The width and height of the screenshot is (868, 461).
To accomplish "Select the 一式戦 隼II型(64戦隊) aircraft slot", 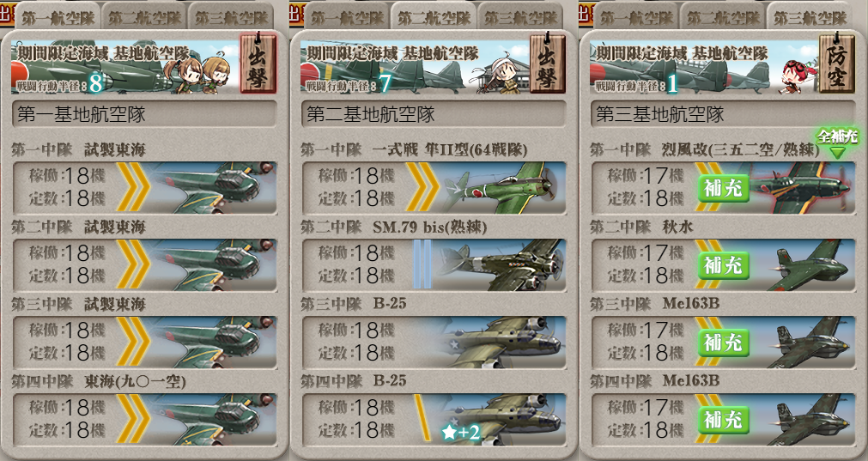I will pyautogui.click(x=434, y=188).
